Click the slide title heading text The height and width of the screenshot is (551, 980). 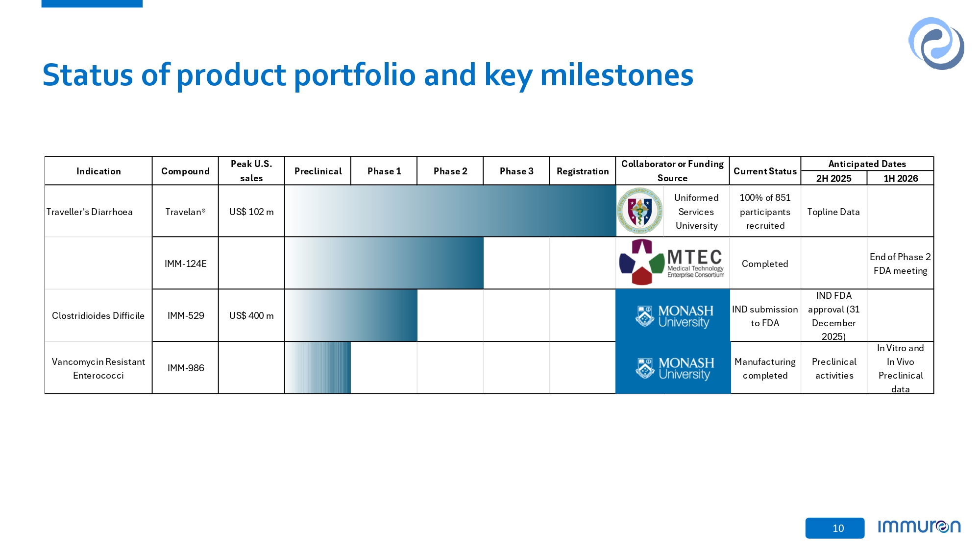(367, 75)
